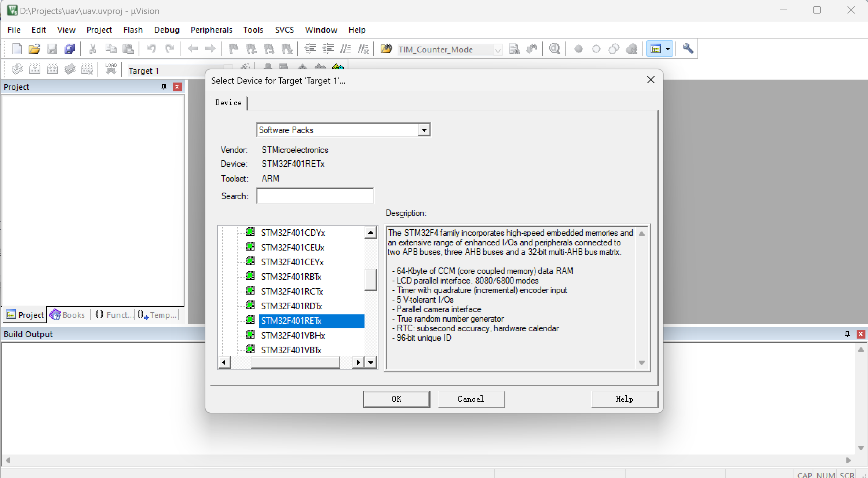This screenshot has width=868, height=478.
Task: Click the Insert/Remove Bookmark flag icon
Action: (x=233, y=49)
